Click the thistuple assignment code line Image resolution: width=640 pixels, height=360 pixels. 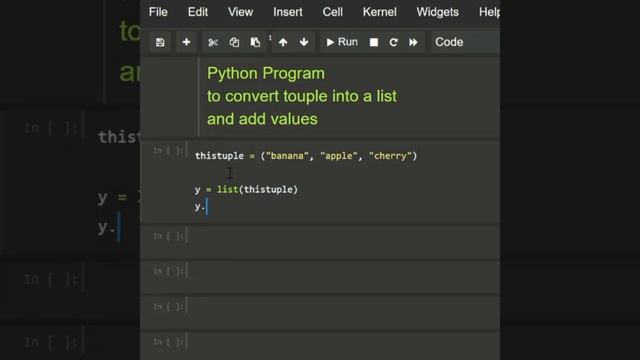coord(306,156)
